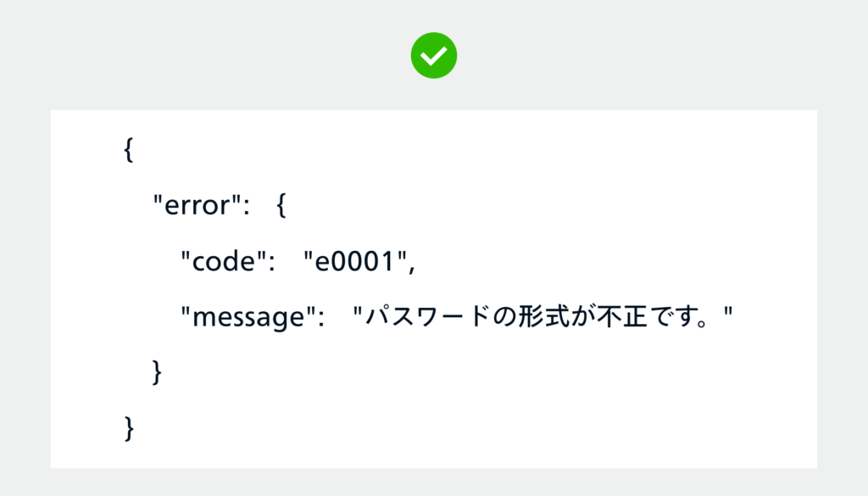The width and height of the screenshot is (868, 496).
Task: Click the curly brace following "error":
Action: (281, 206)
